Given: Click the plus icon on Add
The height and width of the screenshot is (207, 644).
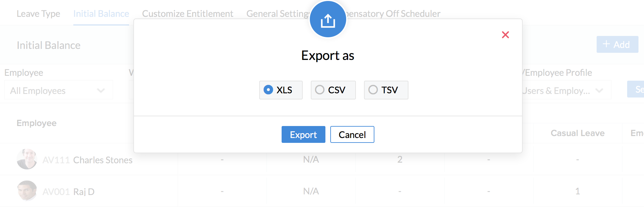Looking at the screenshot, I should (x=606, y=44).
